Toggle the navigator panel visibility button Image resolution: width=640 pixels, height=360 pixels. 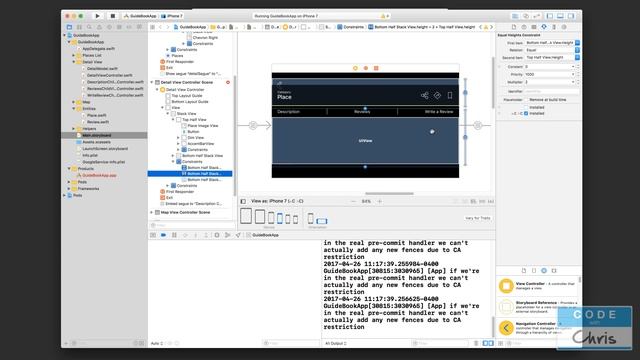pos(550,16)
